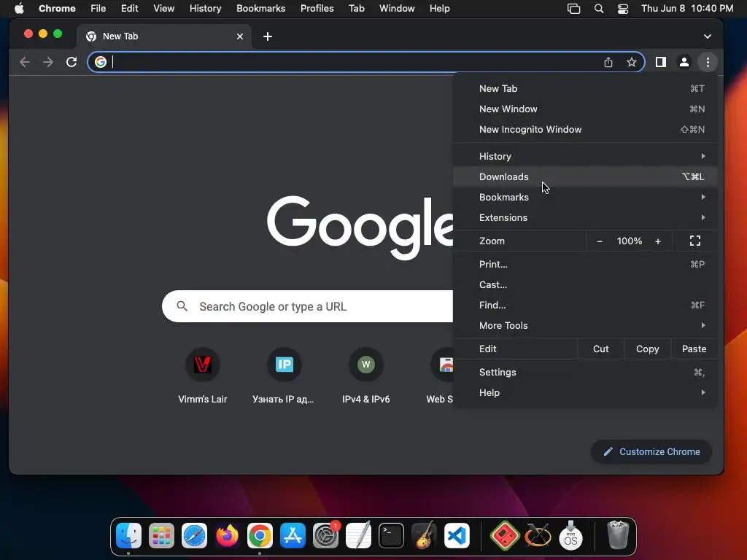747x560 pixels.
Task: Click the back navigation arrow
Action: pyautogui.click(x=25, y=62)
